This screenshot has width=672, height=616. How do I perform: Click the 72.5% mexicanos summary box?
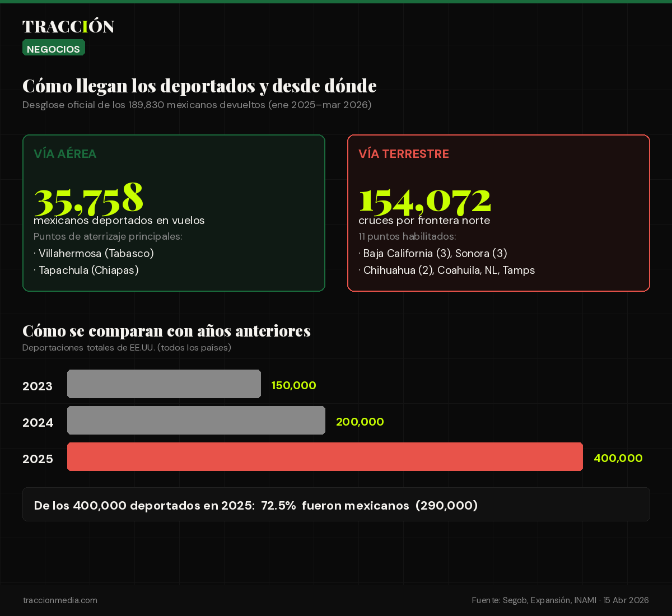(x=336, y=505)
